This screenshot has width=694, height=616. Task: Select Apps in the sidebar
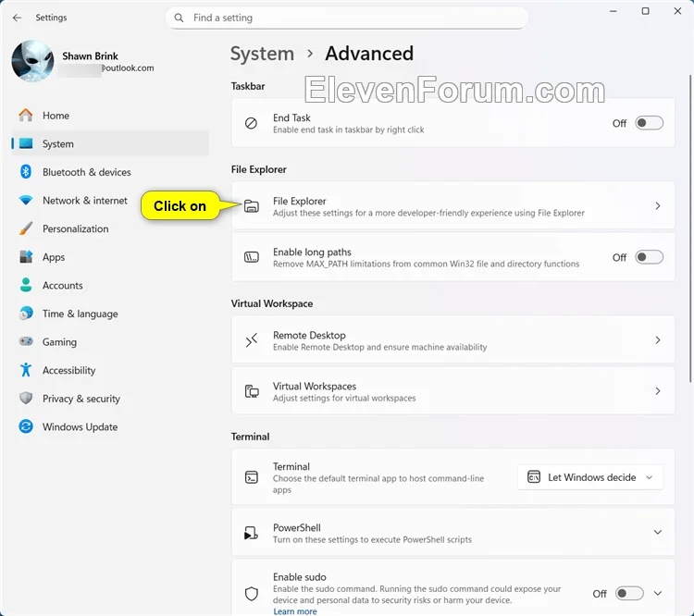coord(110,257)
